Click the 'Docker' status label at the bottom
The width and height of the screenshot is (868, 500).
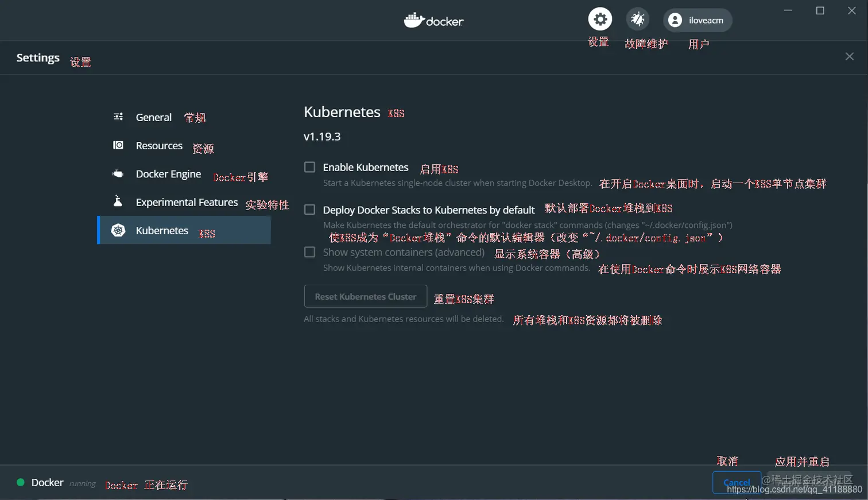coord(48,482)
